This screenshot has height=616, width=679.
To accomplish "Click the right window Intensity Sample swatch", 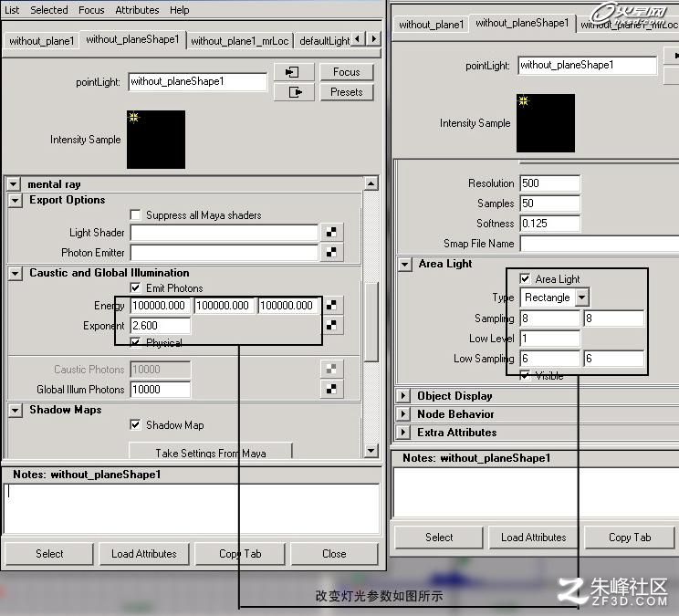I will (x=546, y=123).
